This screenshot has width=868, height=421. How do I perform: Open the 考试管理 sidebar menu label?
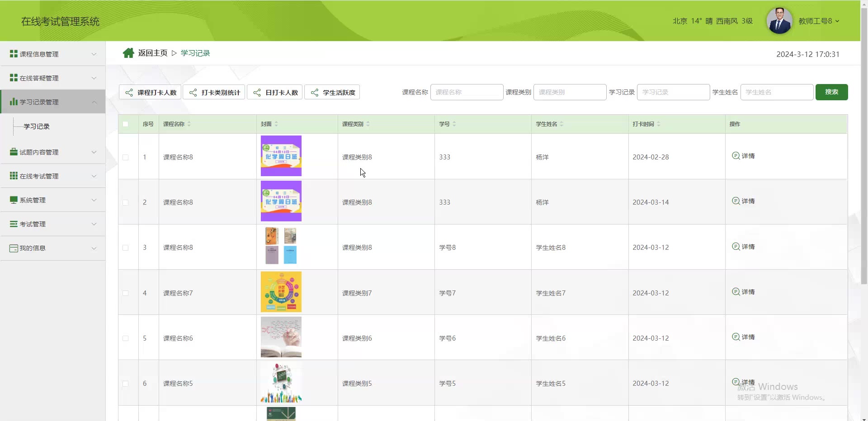(33, 224)
